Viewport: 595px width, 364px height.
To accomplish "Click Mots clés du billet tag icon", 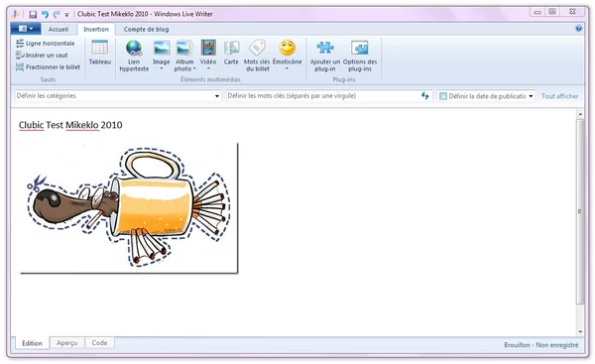I will click(257, 49).
